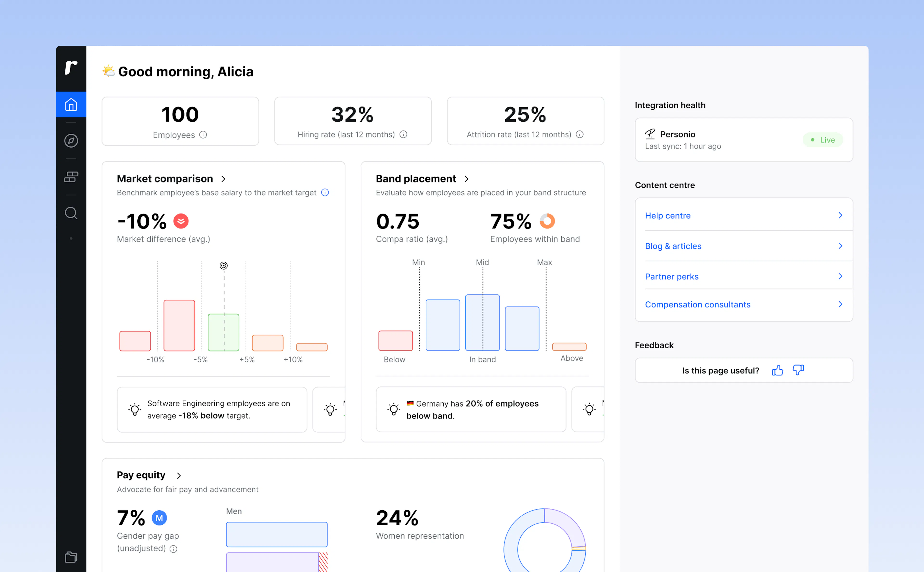Viewport: 924px width, 572px height.
Task: Open the folders icon at sidebar bottom
Action: click(71, 557)
